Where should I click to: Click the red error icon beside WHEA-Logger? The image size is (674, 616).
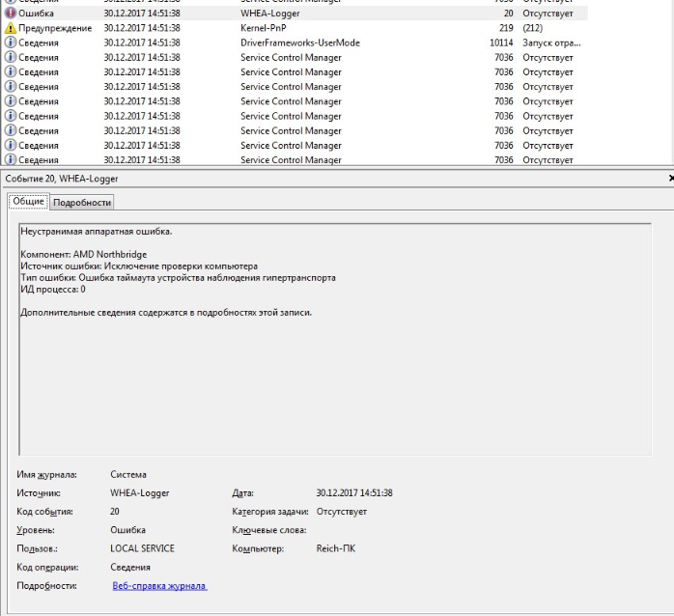[x=11, y=14]
